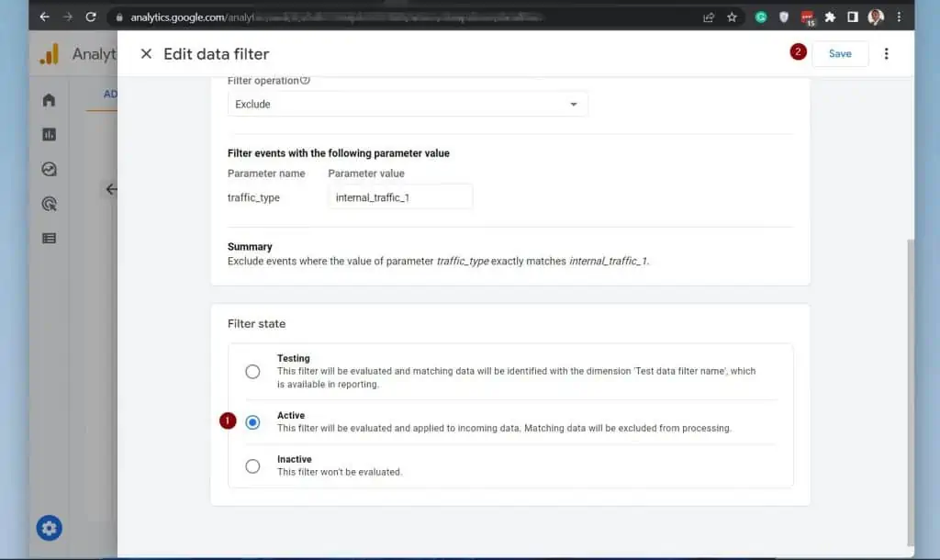Open the browser extensions puzzle icon
This screenshot has width=940, height=560.
pyautogui.click(x=830, y=17)
